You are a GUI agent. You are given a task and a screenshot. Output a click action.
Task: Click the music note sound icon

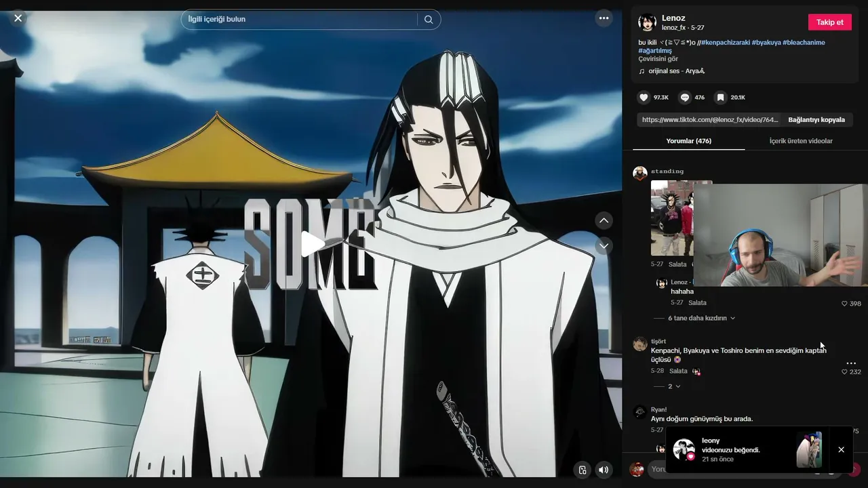(642, 71)
